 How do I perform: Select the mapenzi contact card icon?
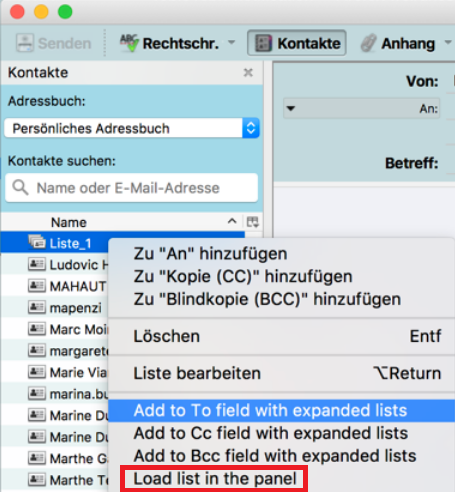[37, 307]
